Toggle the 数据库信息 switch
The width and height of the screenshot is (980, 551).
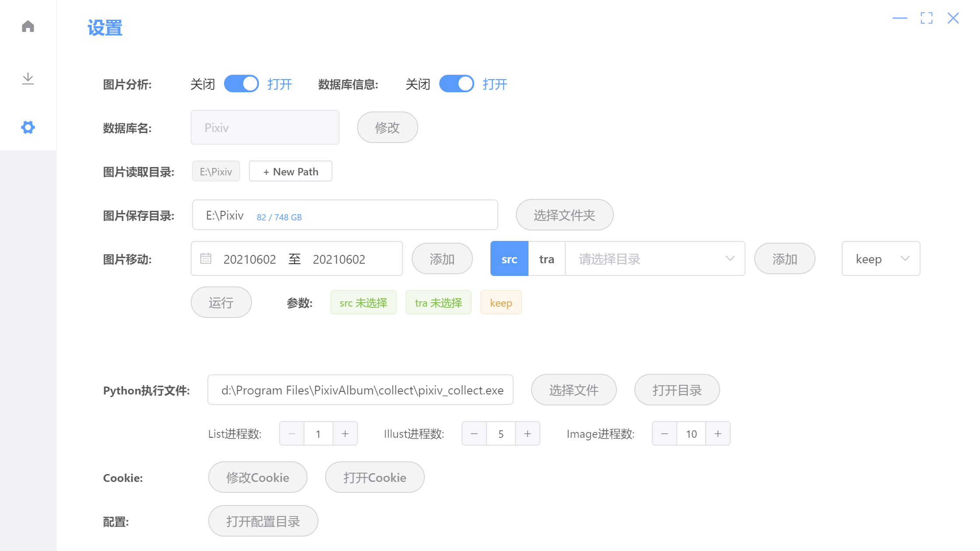[456, 84]
